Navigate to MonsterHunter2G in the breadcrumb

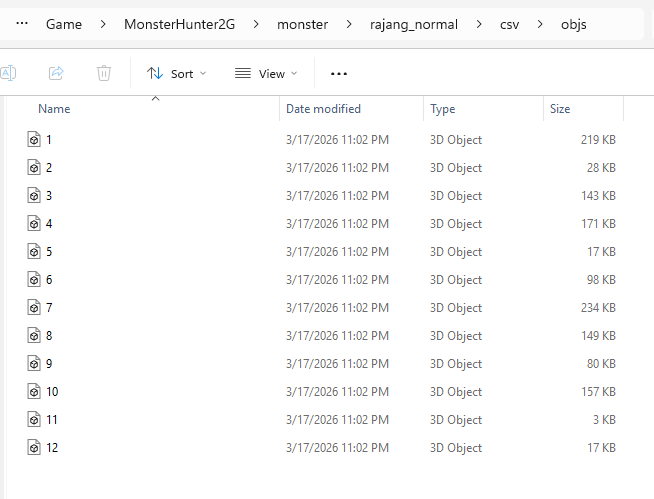click(179, 24)
